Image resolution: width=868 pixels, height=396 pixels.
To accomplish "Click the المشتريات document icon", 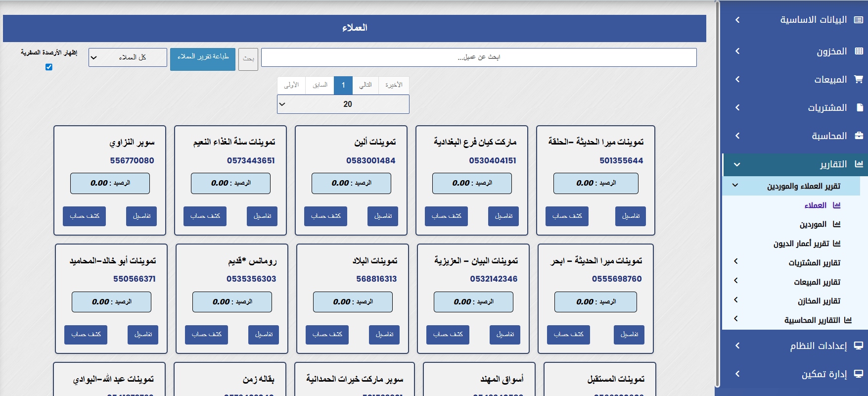I will coord(859,107).
